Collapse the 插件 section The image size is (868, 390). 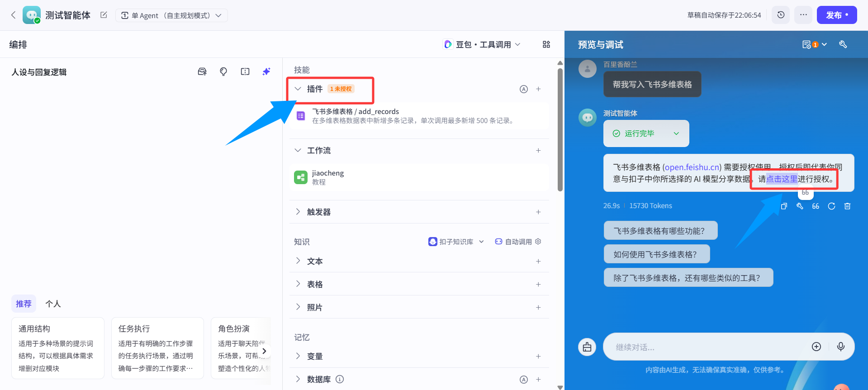pyautogui.click(x=298, y=89)
